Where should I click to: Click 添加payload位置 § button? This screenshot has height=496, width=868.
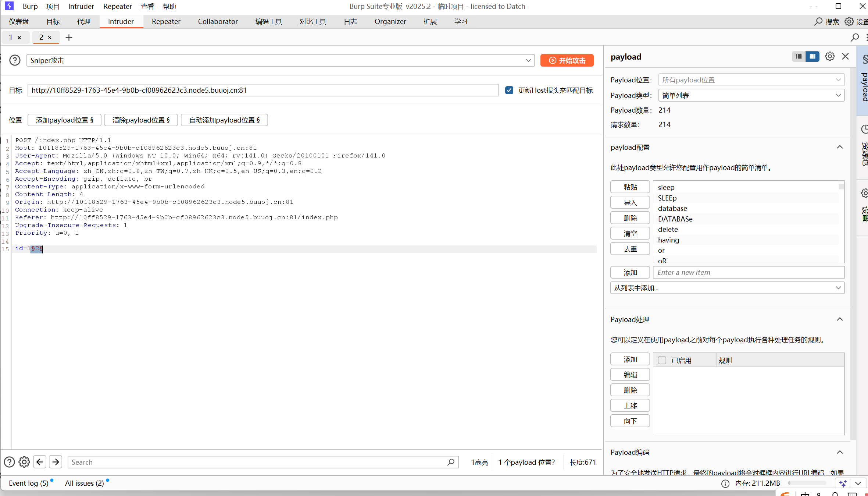(64, 120)
